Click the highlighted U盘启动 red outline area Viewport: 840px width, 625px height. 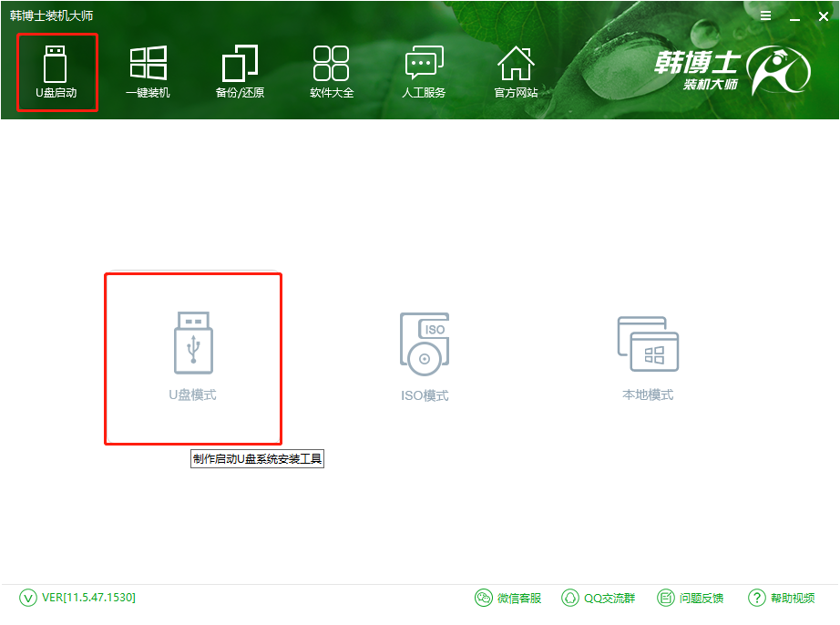[x=56, y=73]
